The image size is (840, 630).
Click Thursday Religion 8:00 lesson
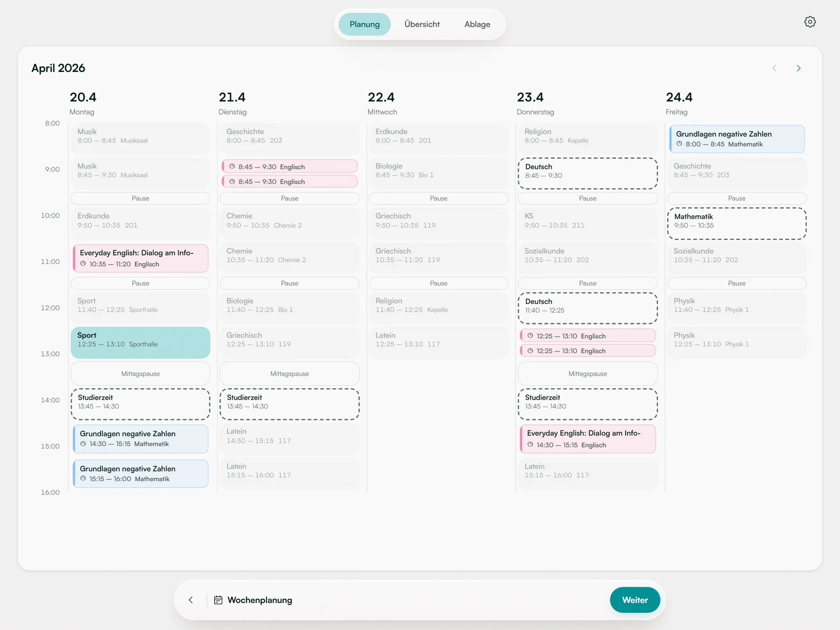[x=588, y=138]
